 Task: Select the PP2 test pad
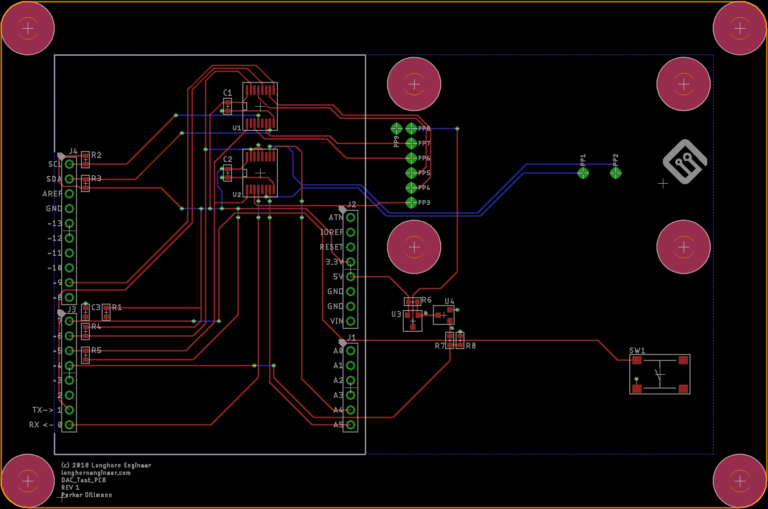pyautogui.click(x=615, y=173)
